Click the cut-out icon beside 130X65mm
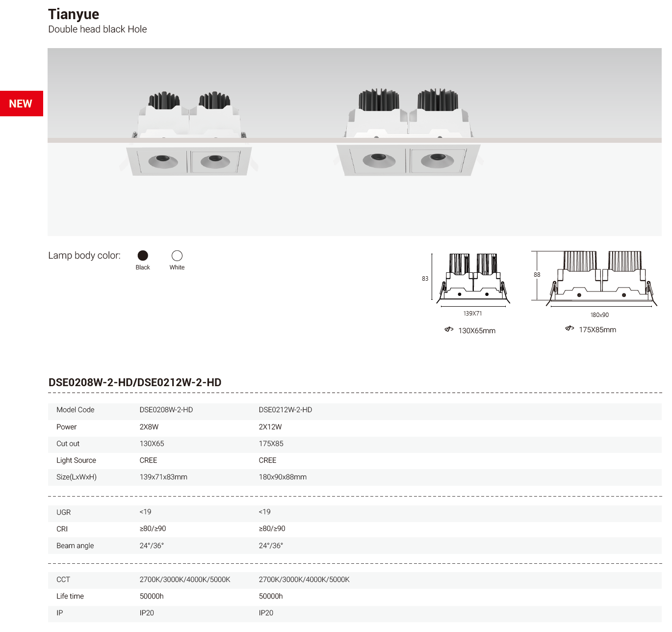Viewport: 672px width, 632px height. pos(449,329)
